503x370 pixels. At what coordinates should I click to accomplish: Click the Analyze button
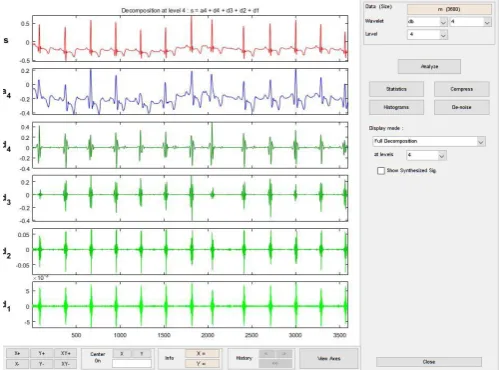pos(429,67)
